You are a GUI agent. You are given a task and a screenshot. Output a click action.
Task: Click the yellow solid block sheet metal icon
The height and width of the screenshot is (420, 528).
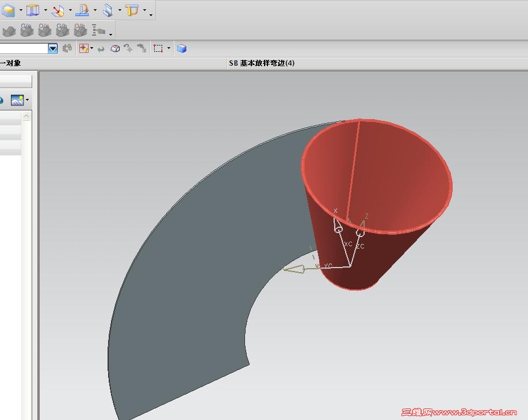tap(8, 10)
